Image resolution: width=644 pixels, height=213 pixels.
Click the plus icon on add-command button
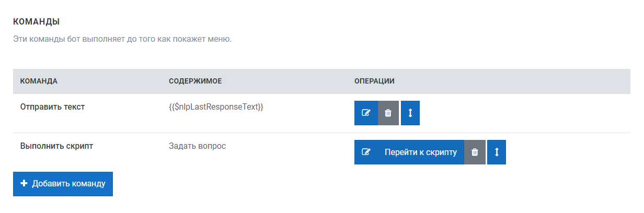click(x=24, y=184)
